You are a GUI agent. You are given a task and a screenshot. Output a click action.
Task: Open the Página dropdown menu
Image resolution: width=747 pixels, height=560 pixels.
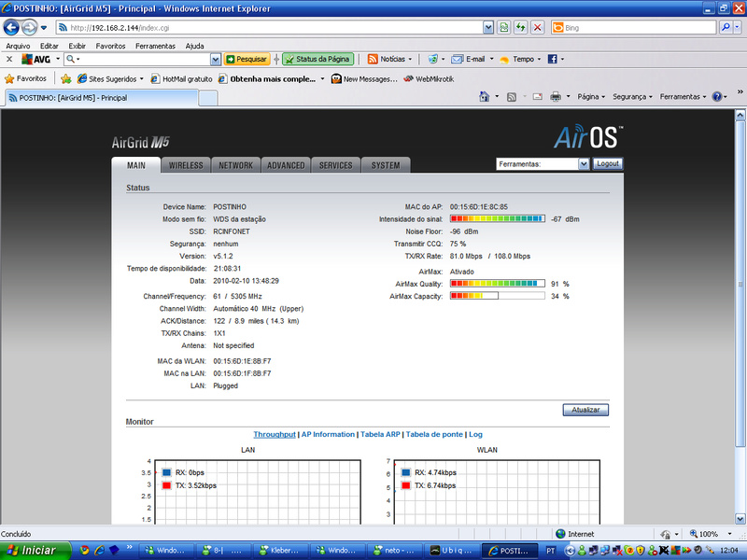click(591, 97)
